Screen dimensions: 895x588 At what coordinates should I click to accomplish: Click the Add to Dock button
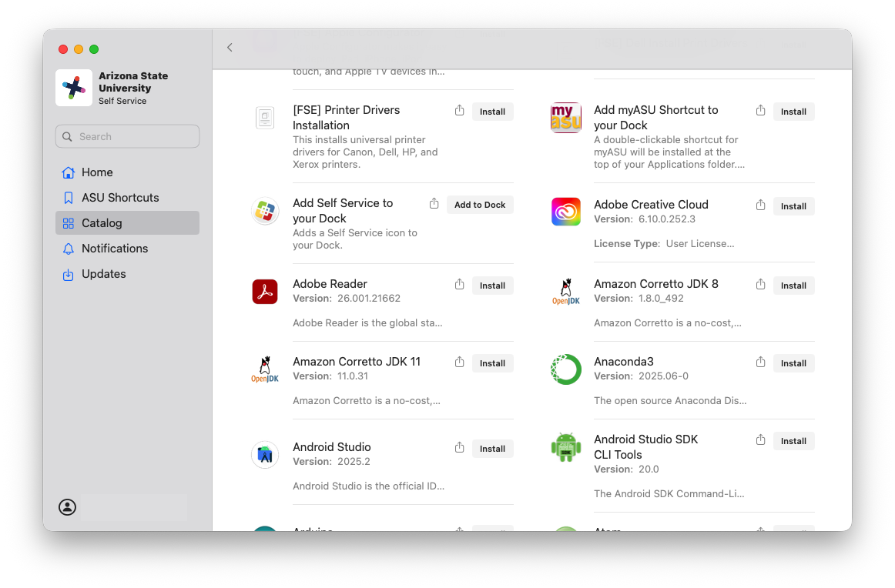480,205
